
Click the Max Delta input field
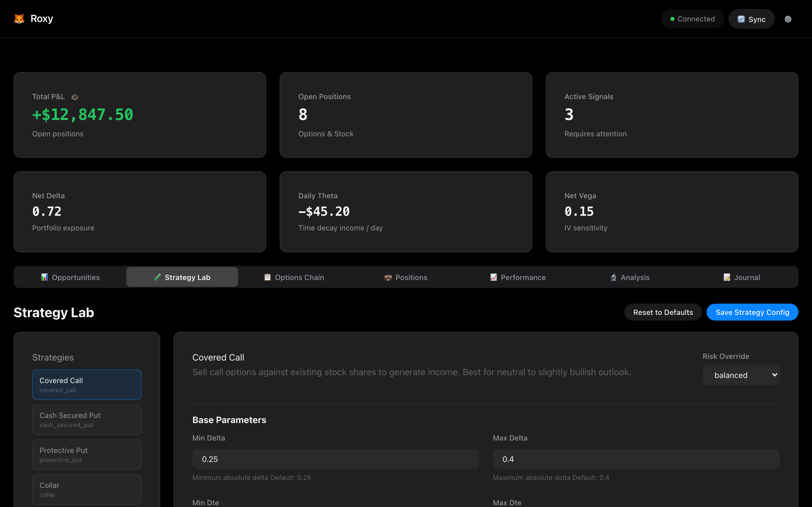tap(636, 459)
